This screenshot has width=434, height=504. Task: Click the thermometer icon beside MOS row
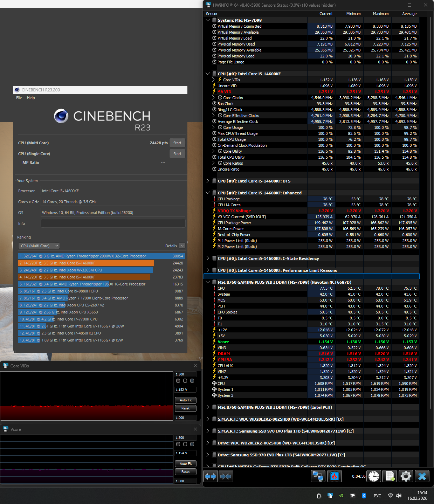214,300
